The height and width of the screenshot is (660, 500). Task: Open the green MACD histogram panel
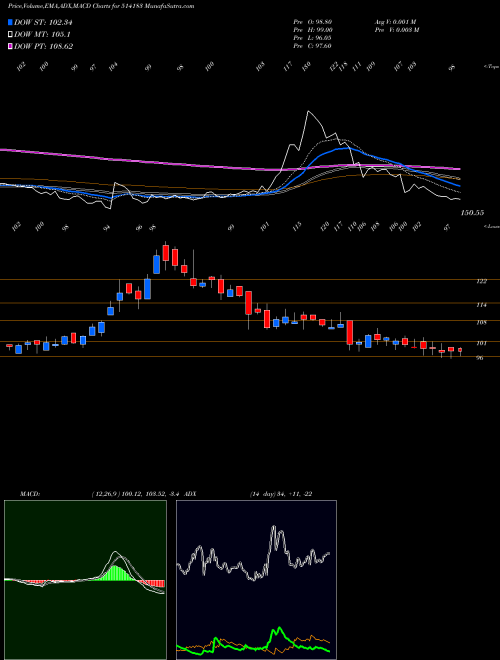tap(85, 580)
